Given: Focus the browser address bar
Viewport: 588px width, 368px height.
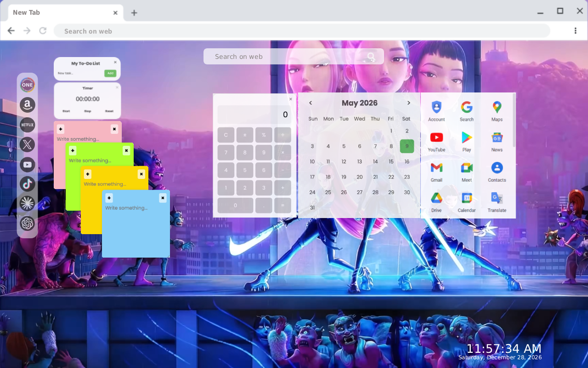Looking at the screenshot, I should pos(302,31).
